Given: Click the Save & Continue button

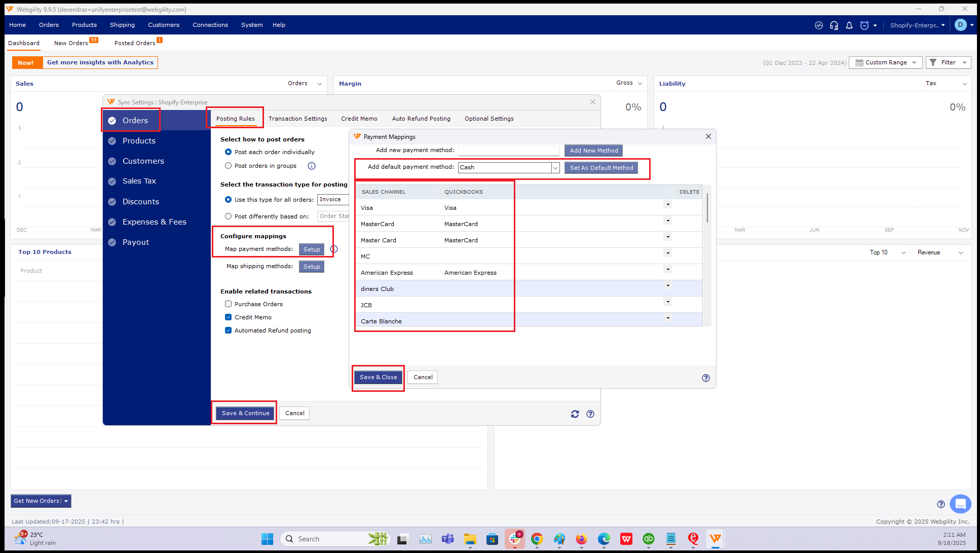Looking at the screenshot, I should click(x=245, y=413).
